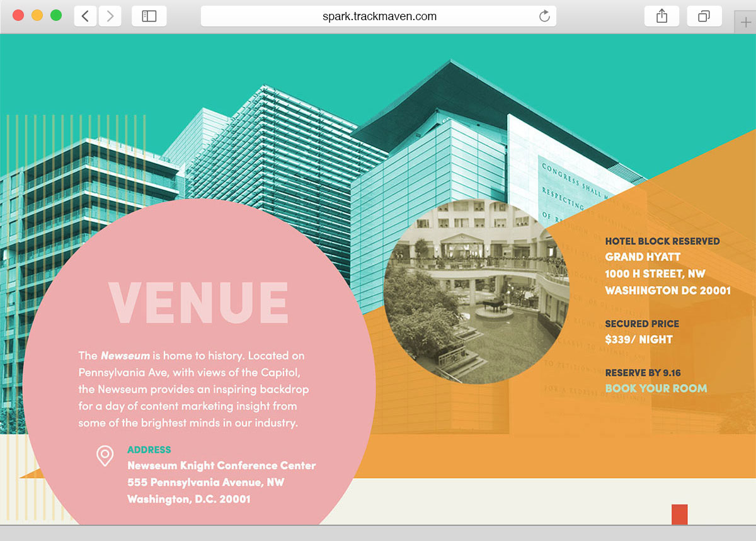The width and height of the screenshot is (756, 541).
Task: Click 1000 H STREET, NW text
Action: click(655, 274)
